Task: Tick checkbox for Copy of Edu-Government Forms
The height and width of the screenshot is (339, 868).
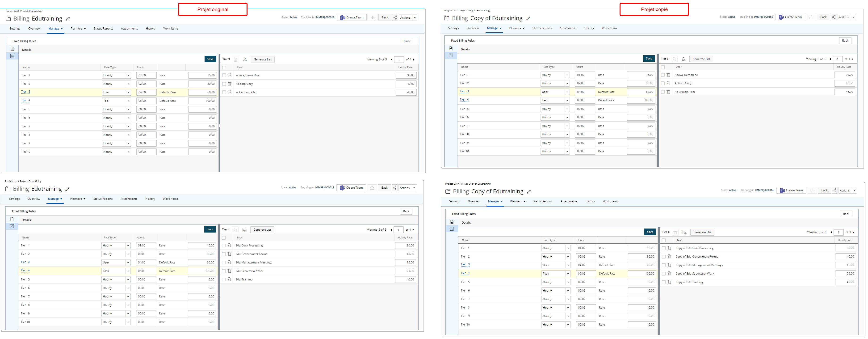Action: (663, 257)
